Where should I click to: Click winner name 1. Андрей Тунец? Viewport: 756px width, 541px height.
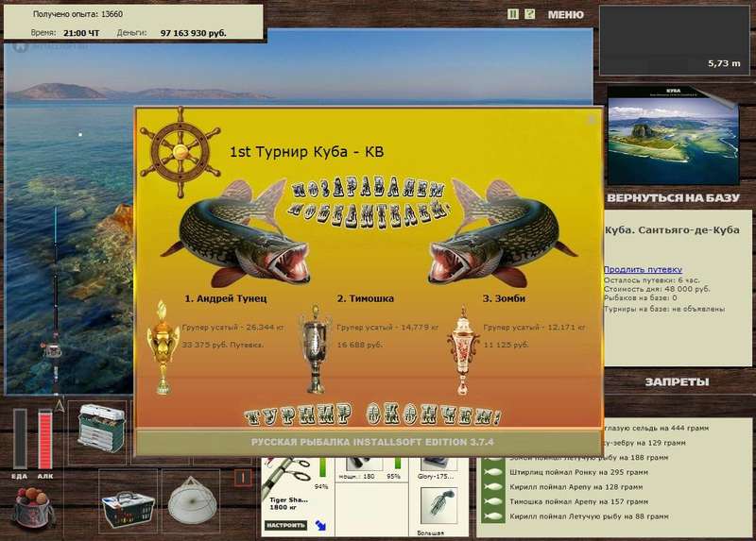[226, 298]
